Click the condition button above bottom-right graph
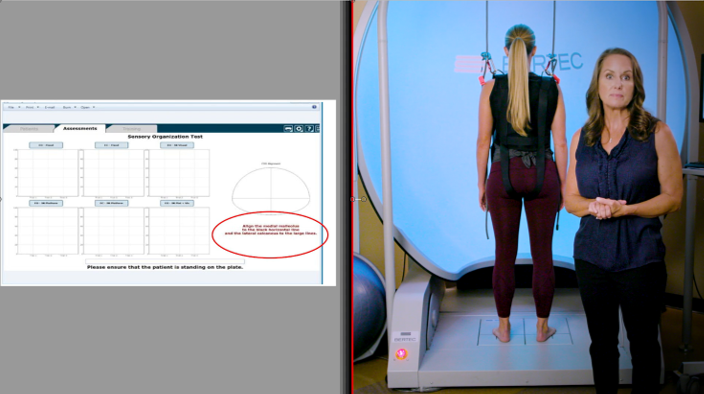 [177, 203]
